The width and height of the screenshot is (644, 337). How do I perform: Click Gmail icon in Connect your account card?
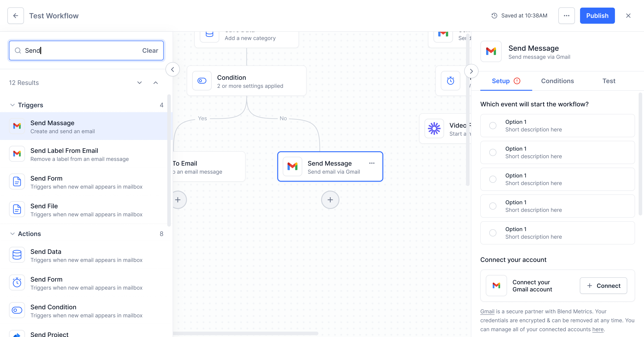(x=496, y=286)
